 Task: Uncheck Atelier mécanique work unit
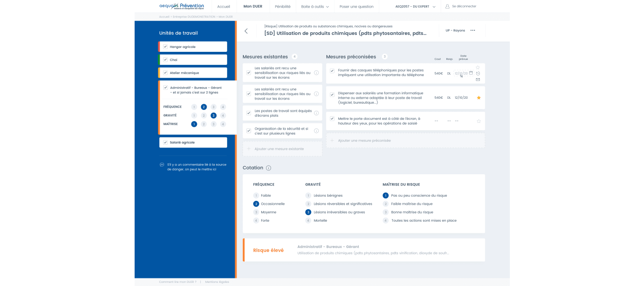click(165, 72)
